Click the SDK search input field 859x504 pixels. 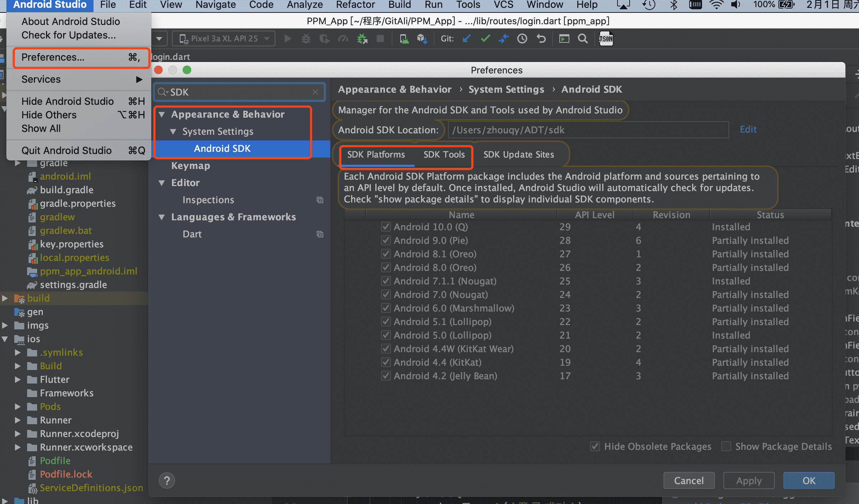(x=240, y=92)
